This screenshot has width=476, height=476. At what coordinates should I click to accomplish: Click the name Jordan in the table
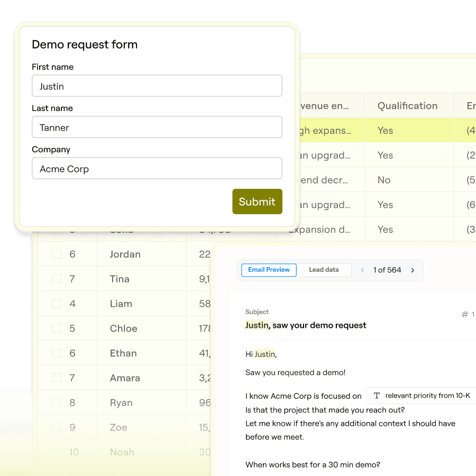125,254
